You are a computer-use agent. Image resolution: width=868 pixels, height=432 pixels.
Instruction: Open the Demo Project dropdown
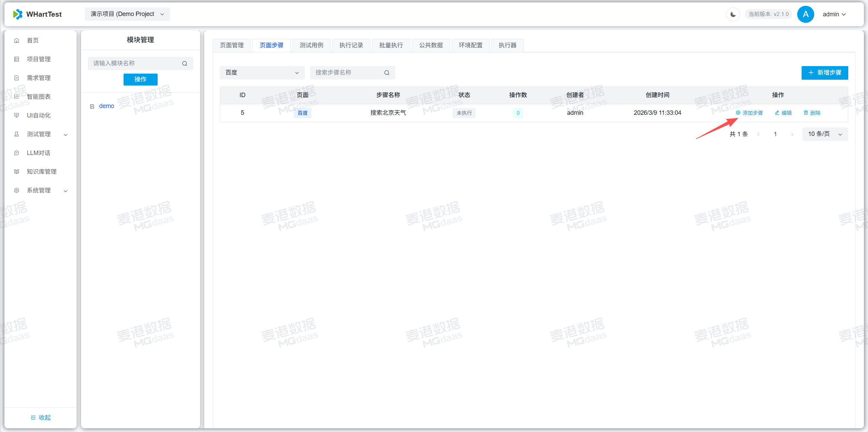(127, 14)
